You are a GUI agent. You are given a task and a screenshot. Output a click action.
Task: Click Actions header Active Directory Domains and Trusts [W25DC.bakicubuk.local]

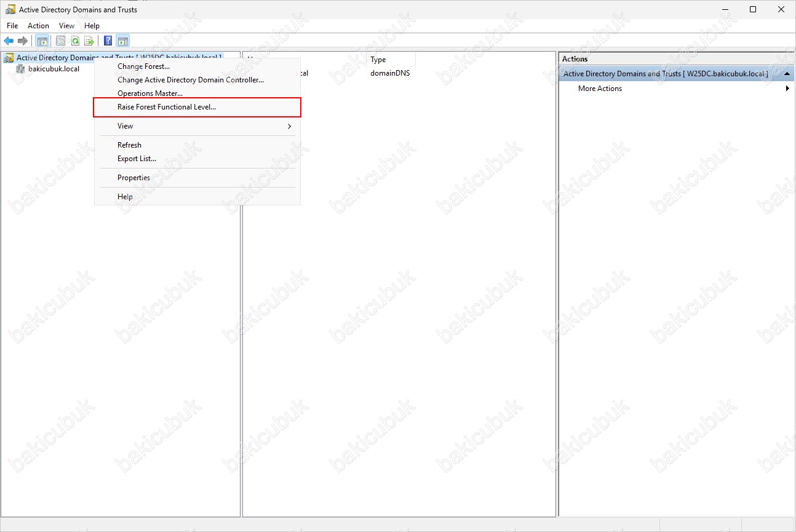(x=666, y=74)
